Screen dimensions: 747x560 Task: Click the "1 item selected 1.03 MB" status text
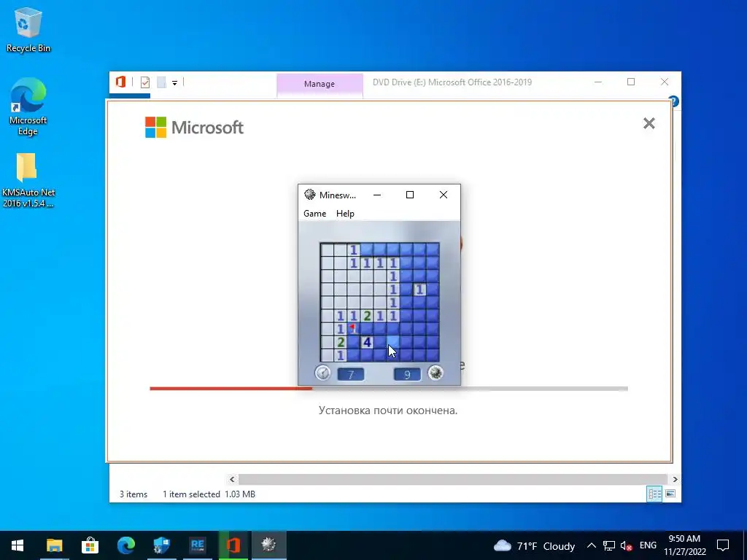coord(209,494)
